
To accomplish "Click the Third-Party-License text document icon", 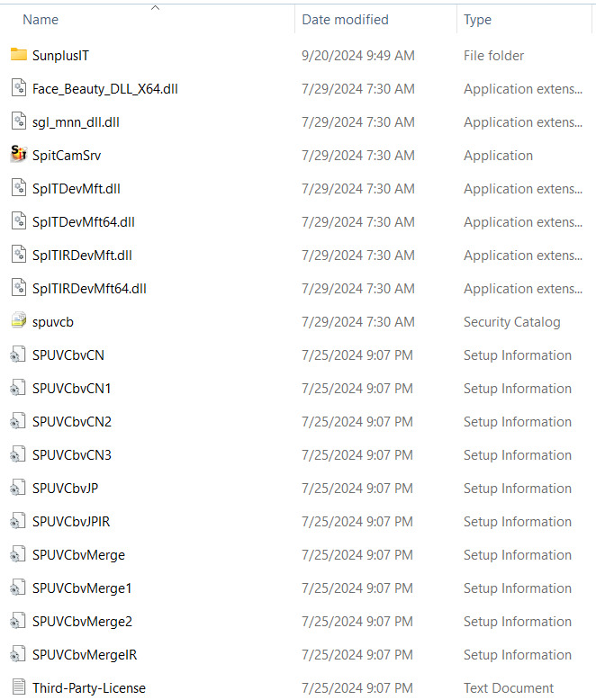I will coord(18,687).
